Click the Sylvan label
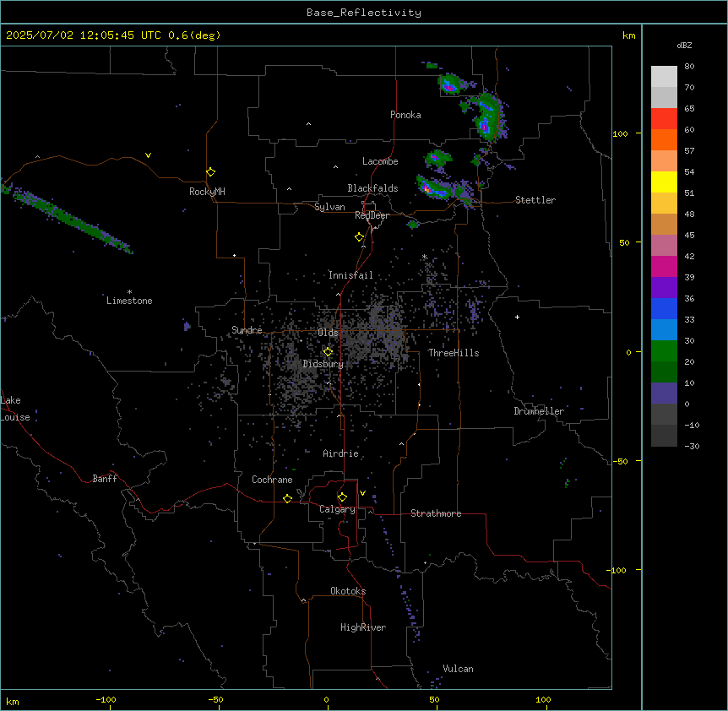The image size is (728, 711). [329, 207]
